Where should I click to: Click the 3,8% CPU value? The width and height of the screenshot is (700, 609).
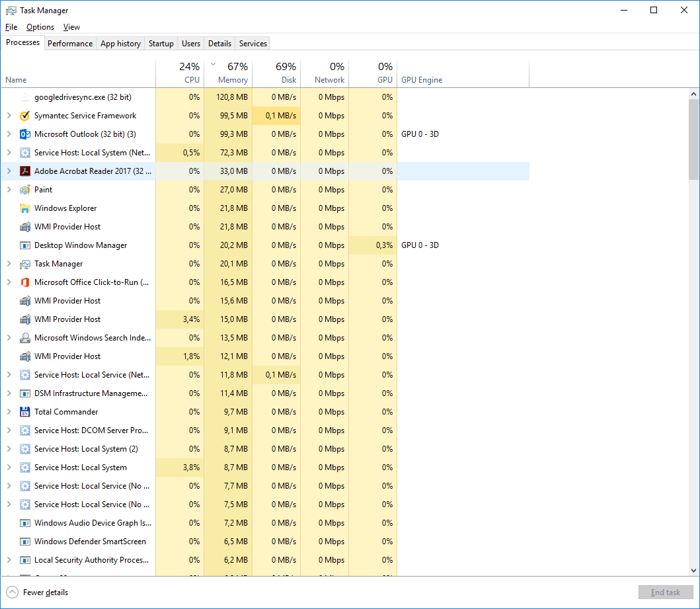(x=191, y=467)
